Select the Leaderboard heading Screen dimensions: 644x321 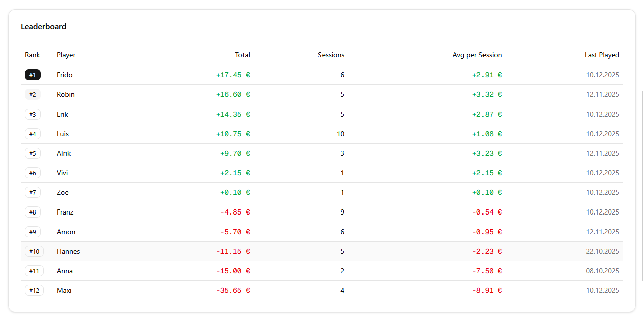tap(43, 26)
